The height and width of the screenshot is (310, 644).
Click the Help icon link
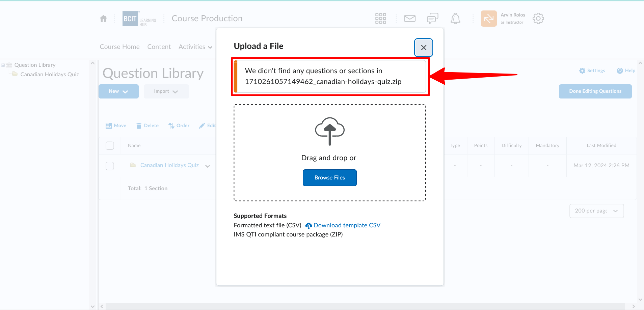coord(626,71)
